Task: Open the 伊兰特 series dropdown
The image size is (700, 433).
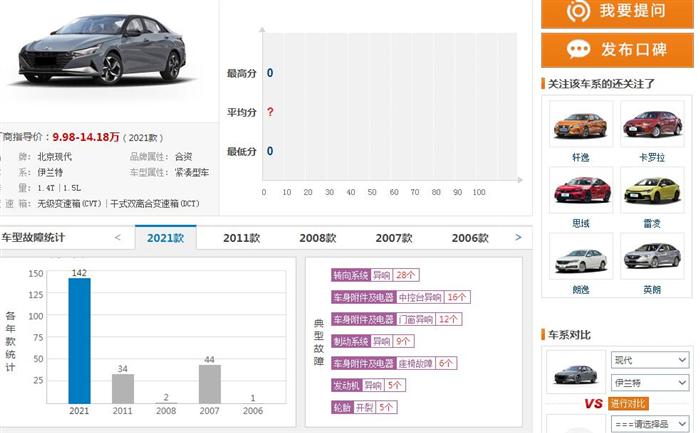Action: (650, 383)
